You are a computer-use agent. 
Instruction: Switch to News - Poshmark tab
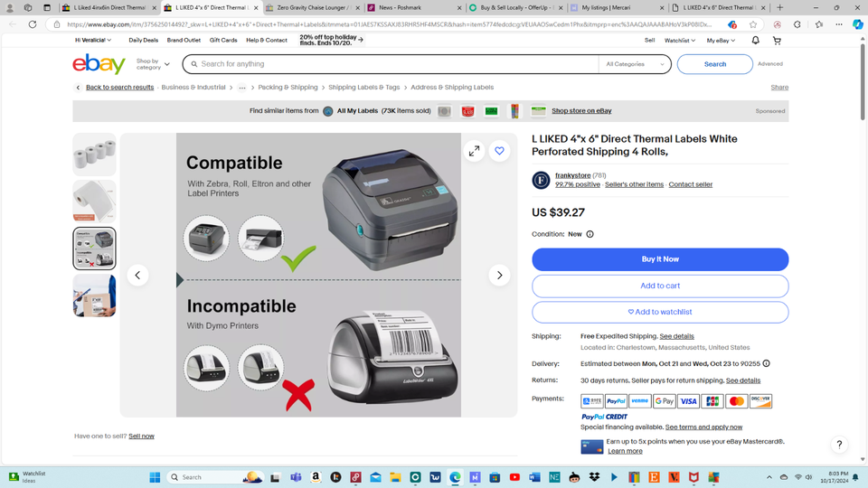coord(414,8)
